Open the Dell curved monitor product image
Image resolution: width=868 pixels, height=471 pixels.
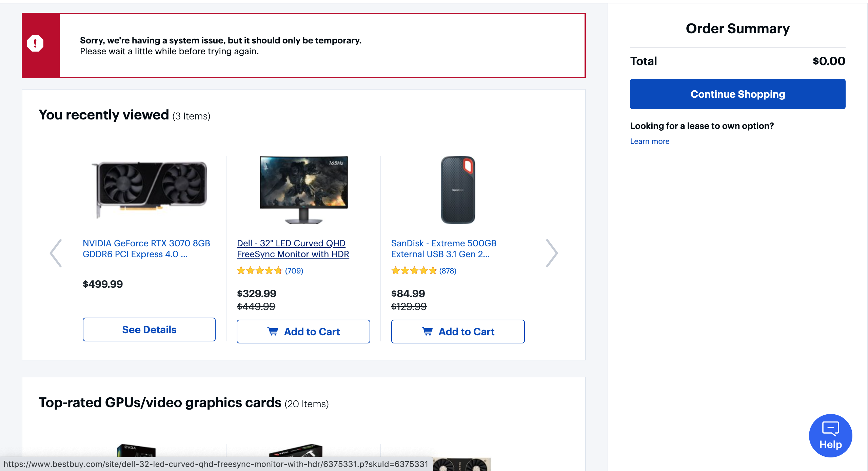[304, 190]
